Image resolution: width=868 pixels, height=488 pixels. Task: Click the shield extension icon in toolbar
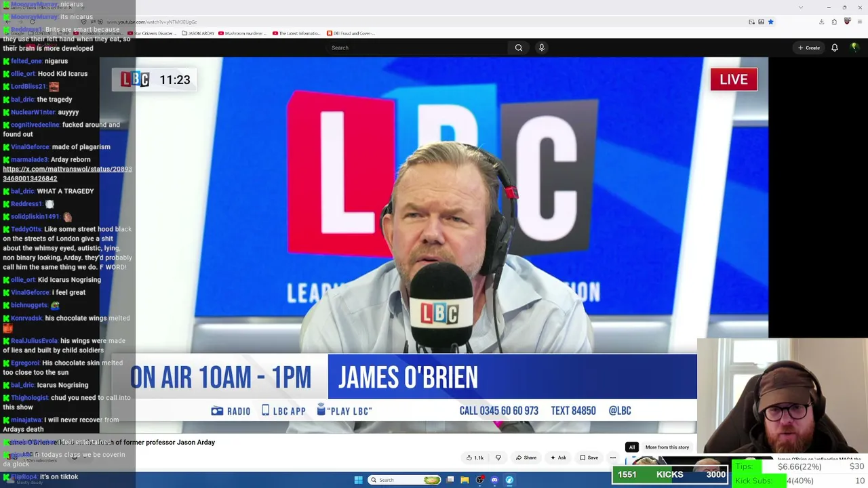847,22
